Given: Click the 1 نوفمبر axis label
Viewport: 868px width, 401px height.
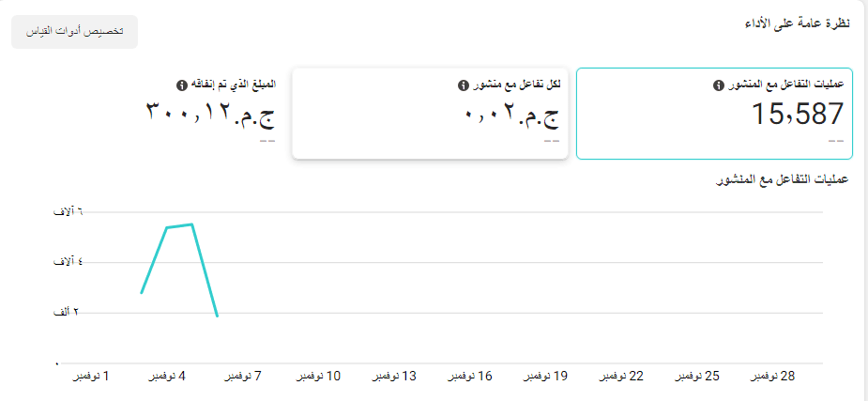Looking at the screenshot, I should click(x=91, y=377).
